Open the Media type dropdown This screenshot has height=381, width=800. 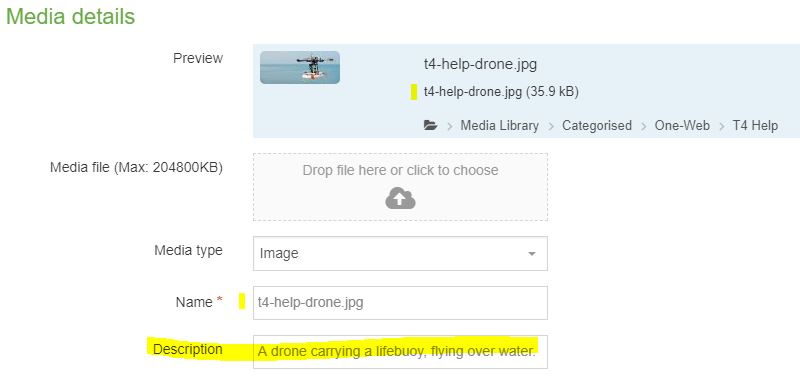pyautogui.click(x=401, y=253)
